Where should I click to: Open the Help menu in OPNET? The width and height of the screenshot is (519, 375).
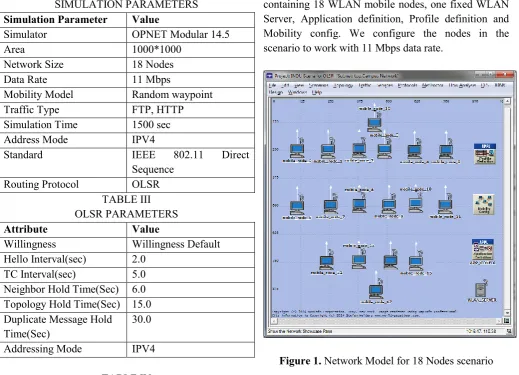click(317, 92)
